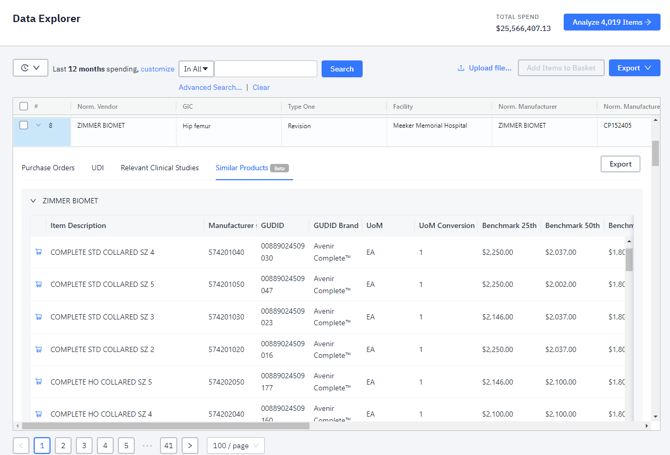The width and height of the screenshot is (670, 455).
Task: Click cart icon for COMPLETE HO COLLARED SZ 5
Action: tap(39, 382)
